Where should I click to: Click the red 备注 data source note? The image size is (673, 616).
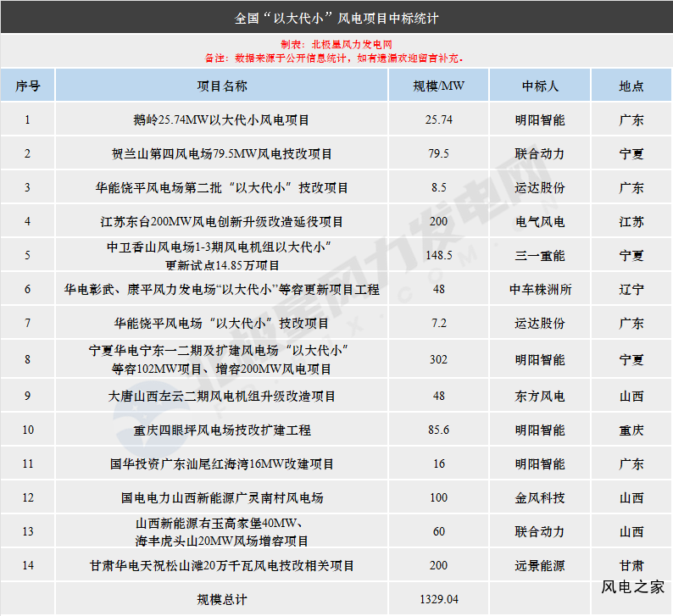coord(334,58)
